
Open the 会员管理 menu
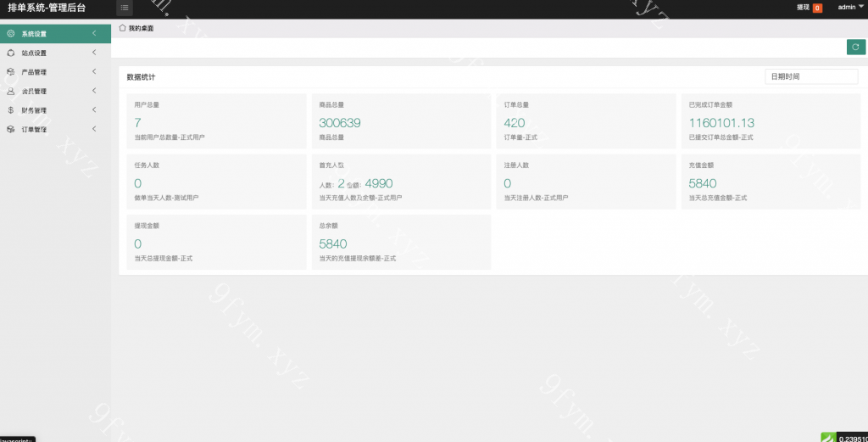pyautogui.click(x=55, y=91)
